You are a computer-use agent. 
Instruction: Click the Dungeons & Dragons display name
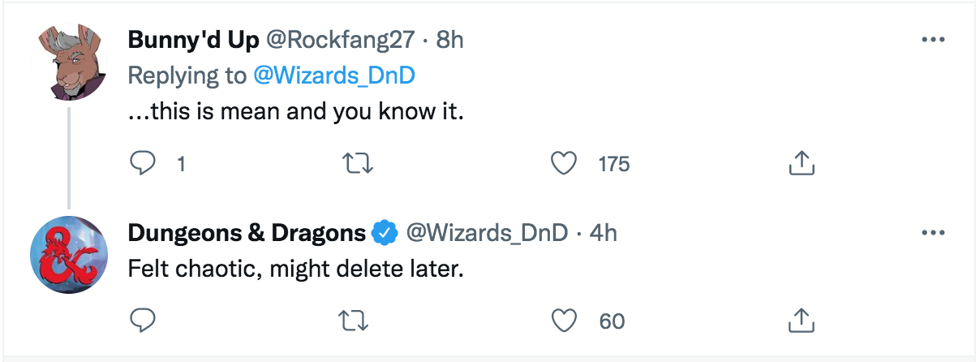[x=247, y=233]
